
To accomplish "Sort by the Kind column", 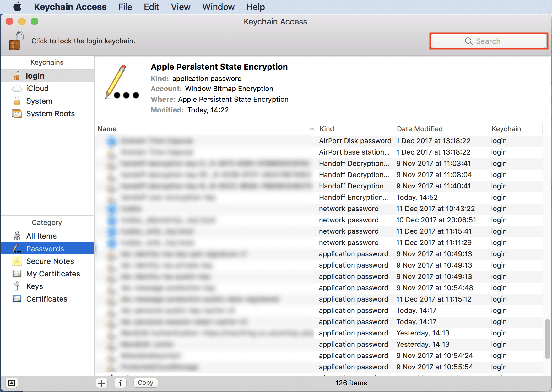I will point(355,129).
